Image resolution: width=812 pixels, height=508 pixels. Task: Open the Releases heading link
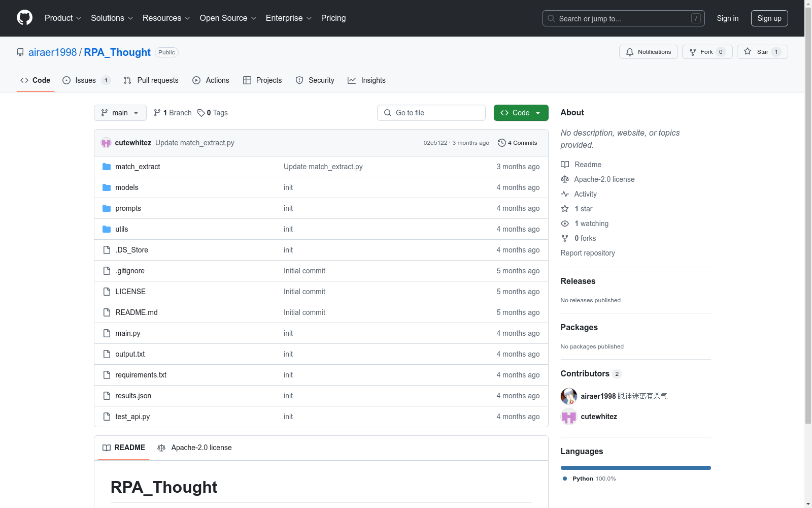[578, 281]
